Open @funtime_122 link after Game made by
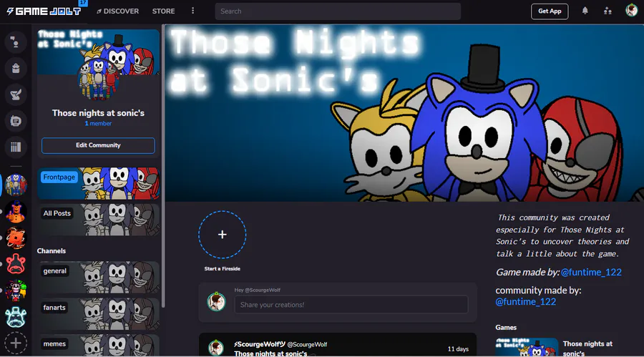This screenshot has height=357, width=644. point(591,272)
